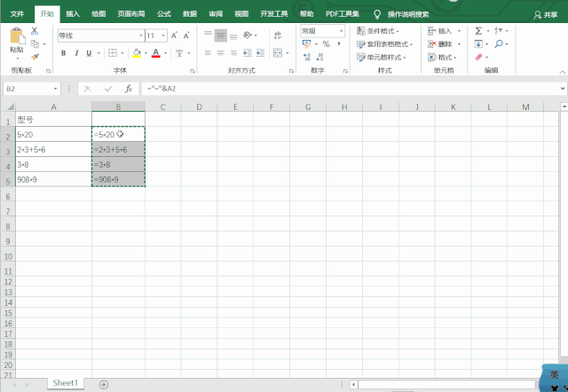Click the Clear eraser icon

coord(478,57)
